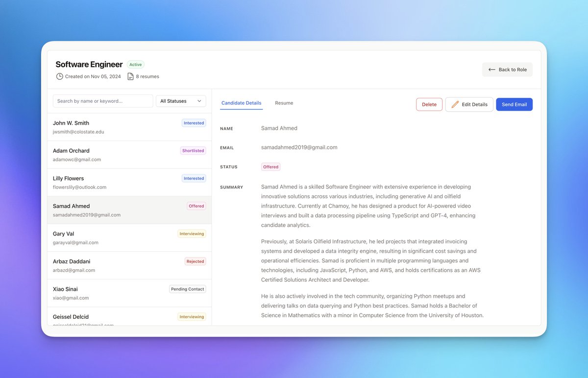Open the Xiao Sinai candidate row
588x378 pixels.
point(129,293)
